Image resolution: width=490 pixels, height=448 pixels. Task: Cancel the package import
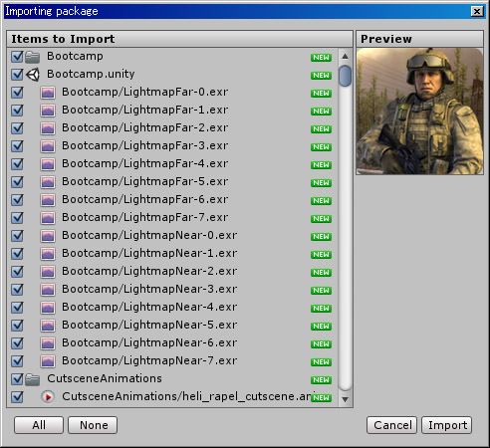(x=392, y=425)
